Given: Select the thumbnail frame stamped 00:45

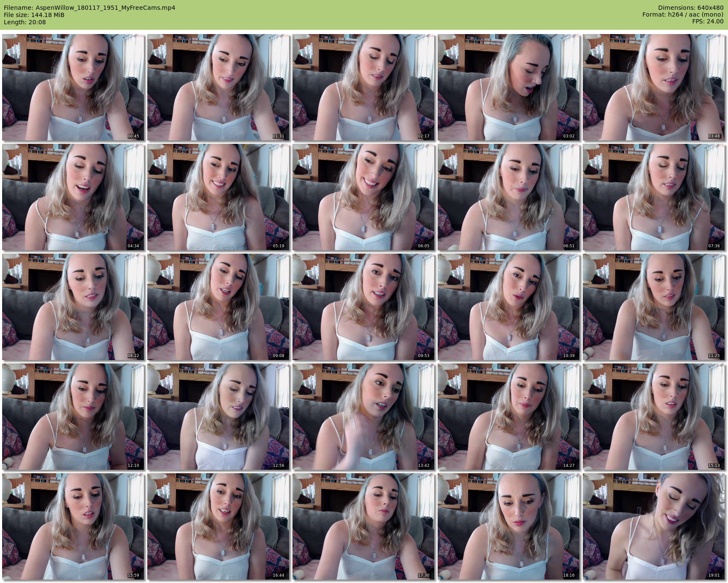Looking at the screenshot, I should pos(73,87).
